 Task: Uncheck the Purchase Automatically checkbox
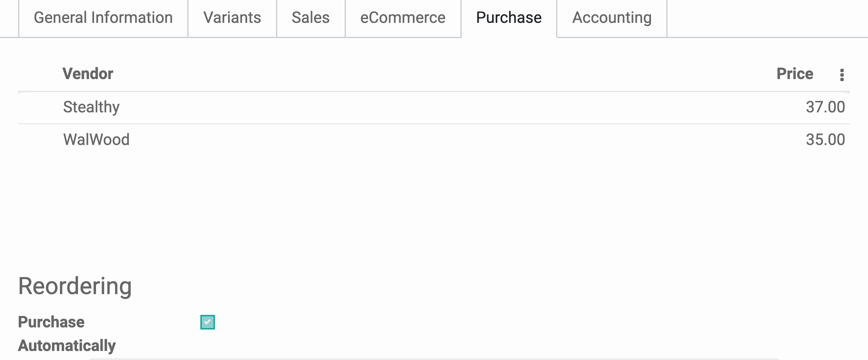(208, 322)
